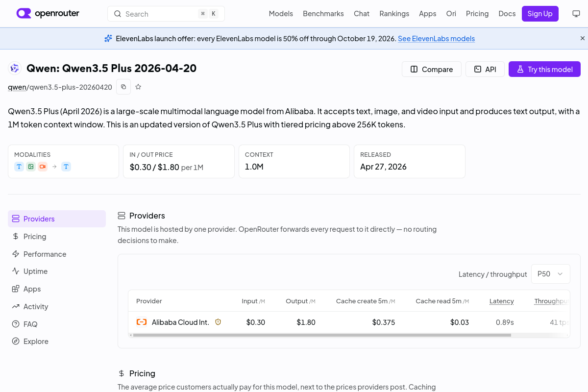Click the text output modality icon
This screenshot has width=588, height=392.
66,167
